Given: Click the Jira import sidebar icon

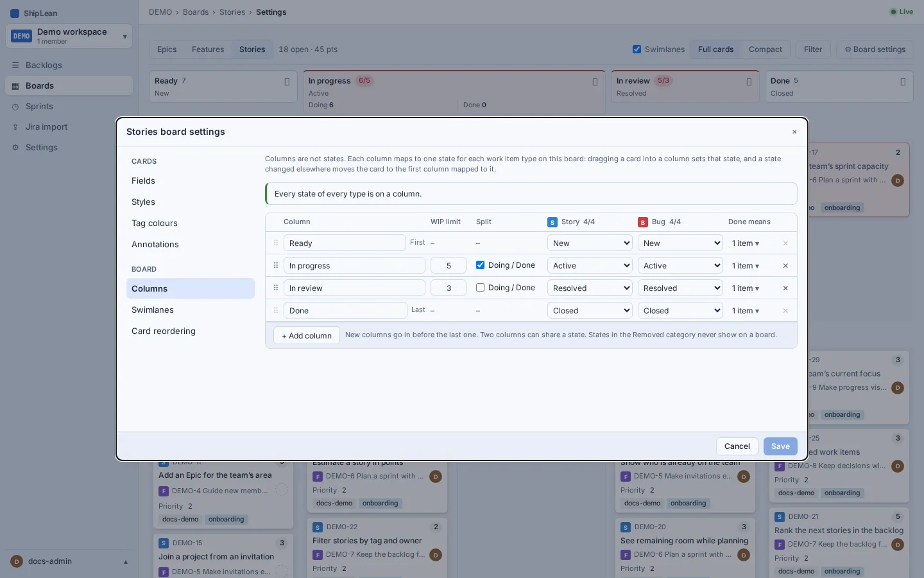Looking at the screenshot, I should coord(15,127).
